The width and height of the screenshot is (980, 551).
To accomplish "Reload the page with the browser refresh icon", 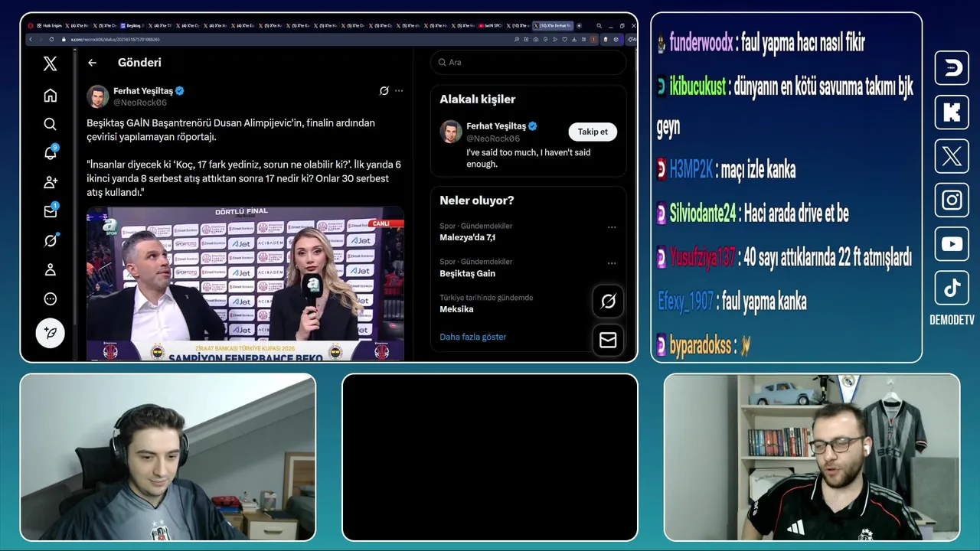I will 52,39.
